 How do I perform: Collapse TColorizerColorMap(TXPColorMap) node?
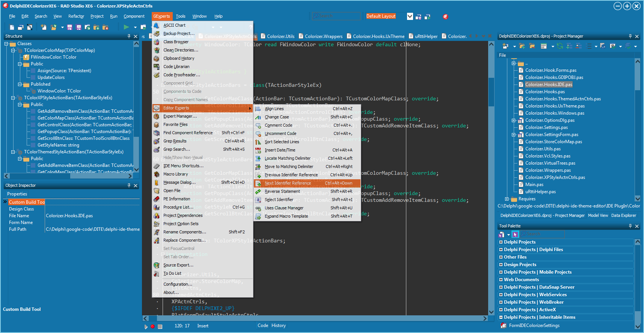(13, 51)
